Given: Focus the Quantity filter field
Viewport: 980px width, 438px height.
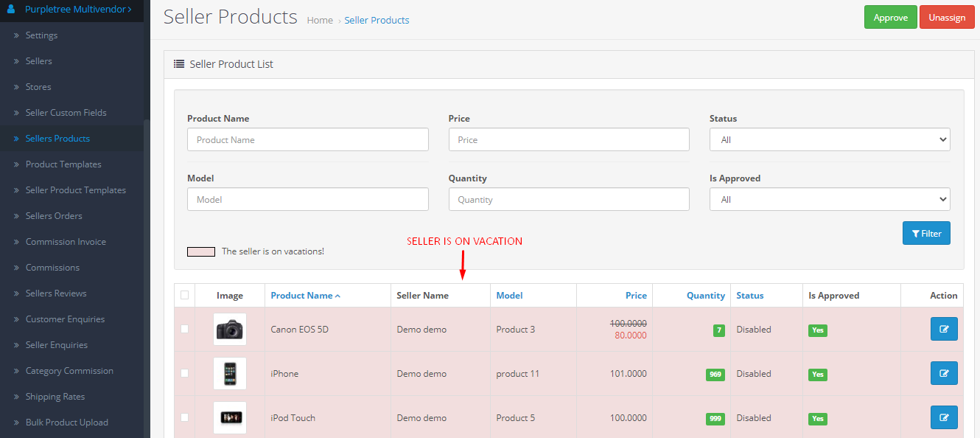Looking at the screenshot, I should tap(569, 199).
